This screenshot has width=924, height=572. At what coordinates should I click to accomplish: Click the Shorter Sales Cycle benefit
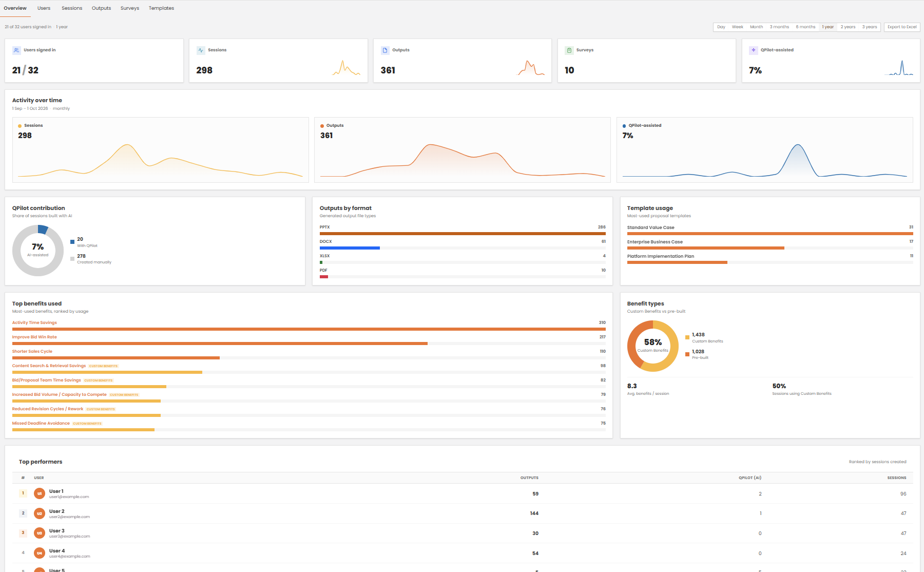32,352
